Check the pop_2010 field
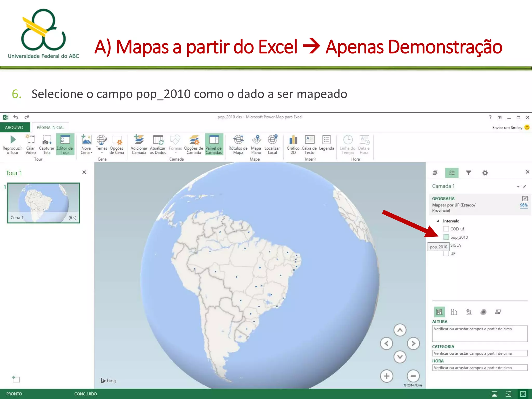This screenshot has width=532, height=399. tap(446, 237)
